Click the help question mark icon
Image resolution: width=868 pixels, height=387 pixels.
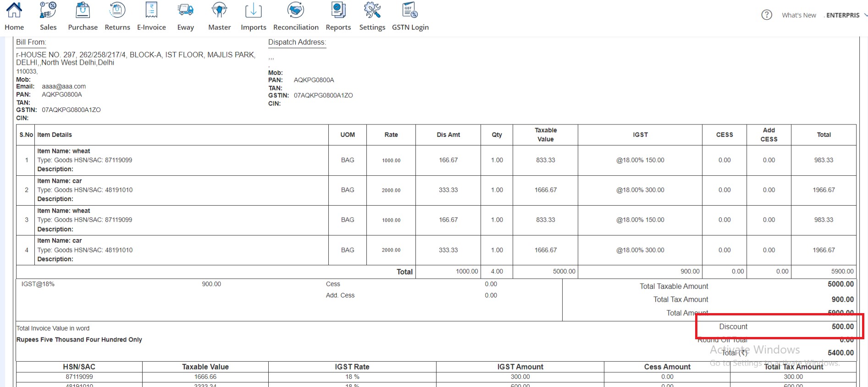click(767, 15)
